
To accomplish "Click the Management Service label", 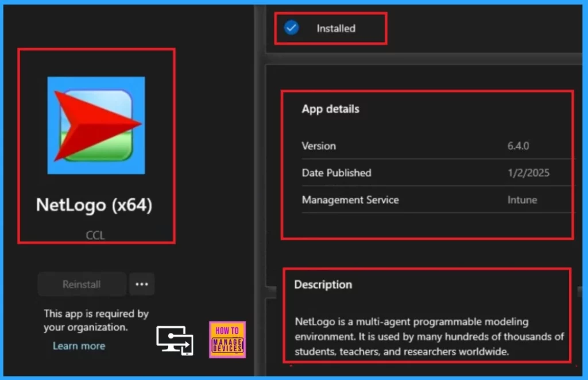I will [x=350, y=199].
